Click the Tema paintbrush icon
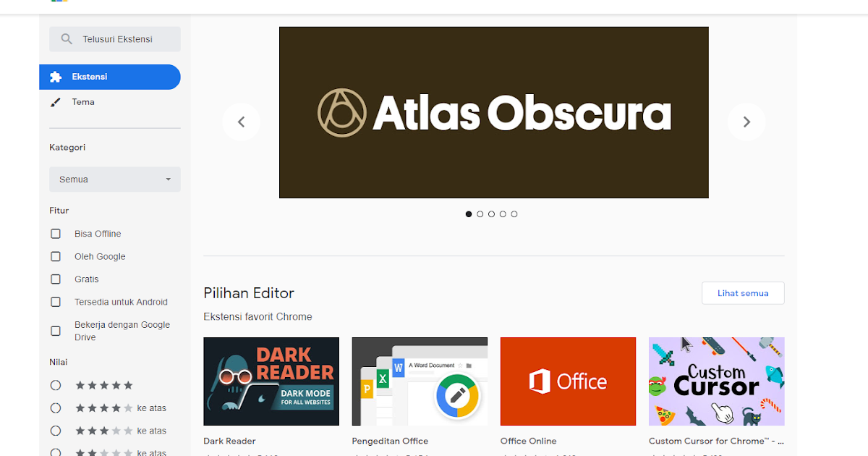The width and height of the screenshot is (868, 456). coord(56,102)
